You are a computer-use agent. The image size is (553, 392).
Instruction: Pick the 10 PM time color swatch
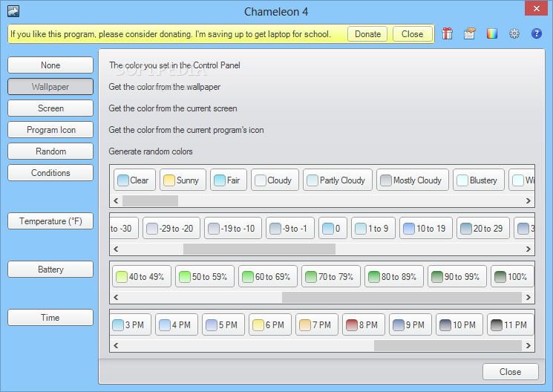click(459, 325)
